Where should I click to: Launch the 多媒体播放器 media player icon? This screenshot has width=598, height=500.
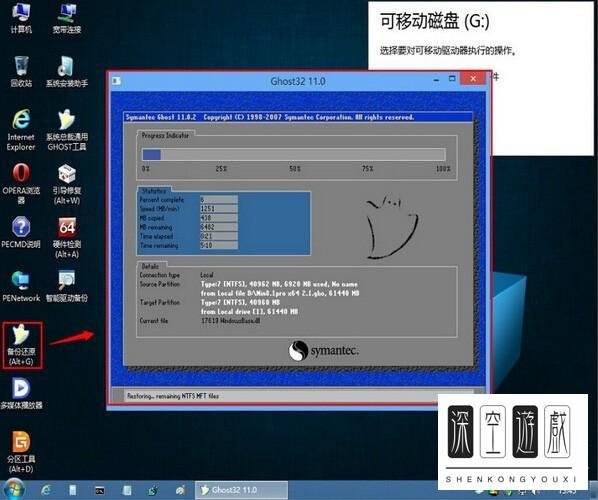[x=21, y=394]
